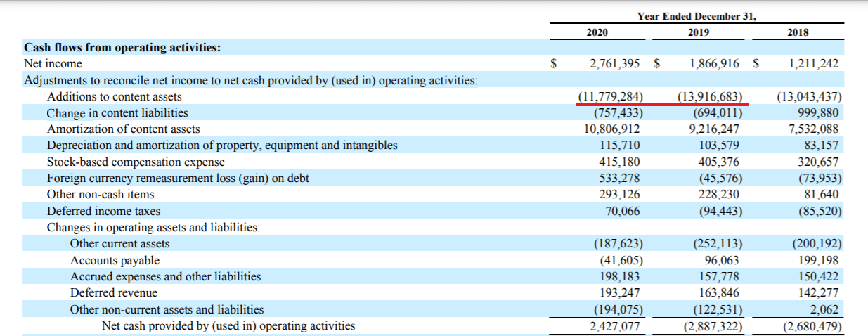Select 'Other non-cash items' label
868x336 pixels.
(101, 195)
